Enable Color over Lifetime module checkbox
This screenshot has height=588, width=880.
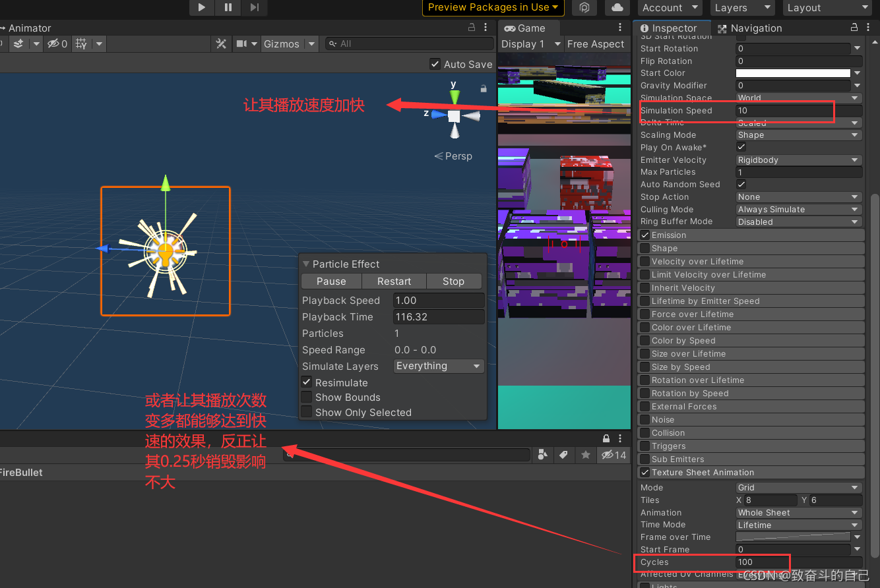click(x=645, y=328)
